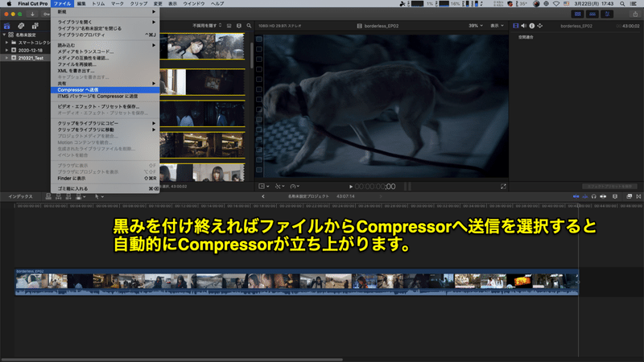The image size is (644, 362).
Task: Open the transform tools dropdown under viewer
Action: [x=264, y=187]
